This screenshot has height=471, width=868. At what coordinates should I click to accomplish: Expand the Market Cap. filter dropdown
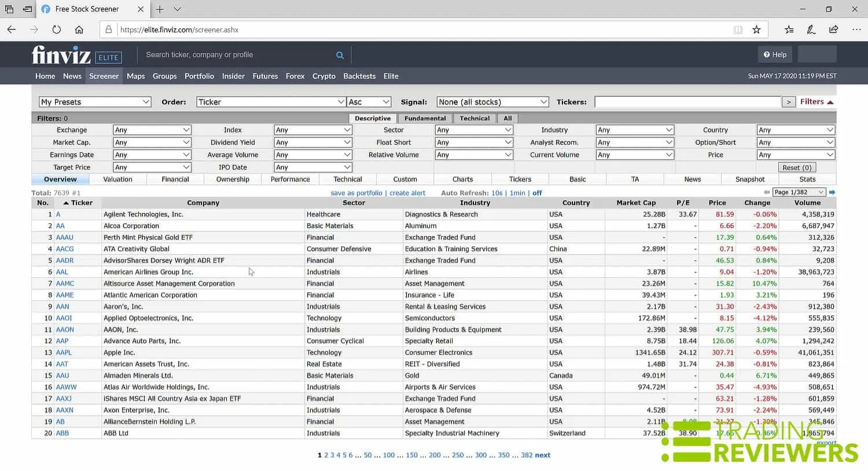[152, 142]
